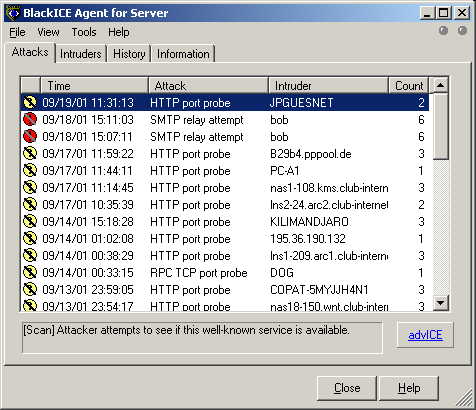
Task: Click the [Scan] attack description text box
Action: (202, 337)
